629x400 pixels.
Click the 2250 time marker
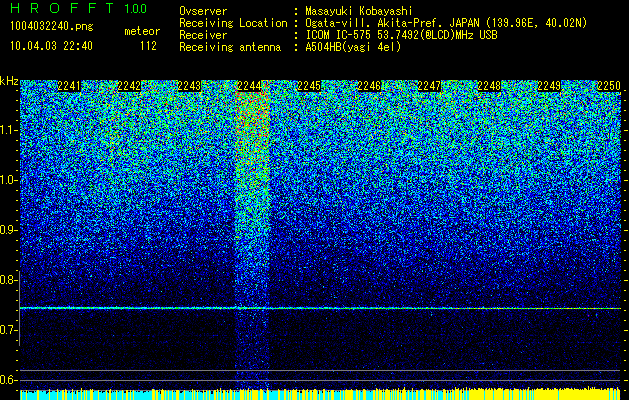(609, 86)
